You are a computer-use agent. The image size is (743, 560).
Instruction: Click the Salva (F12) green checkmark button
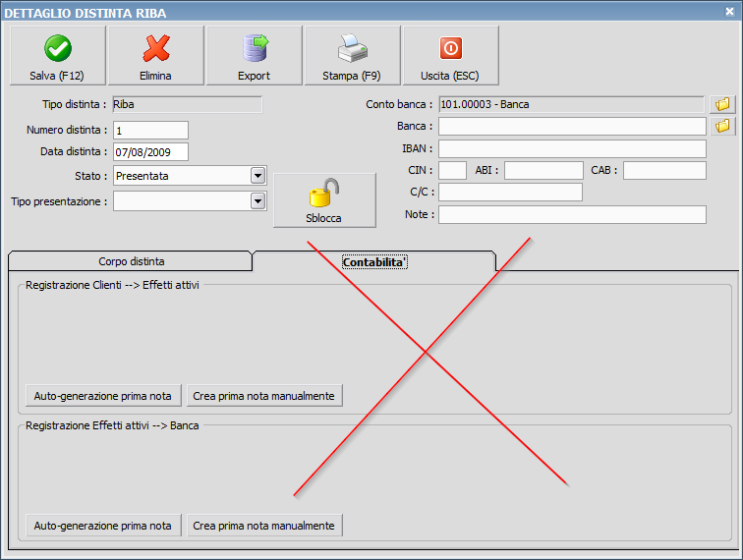pos(57,56)
